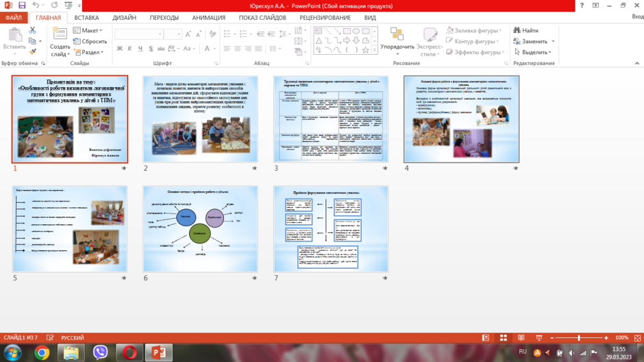Expand the Раздел section dropdown
The image size is (644, 362).
click(x=88, y=52)
